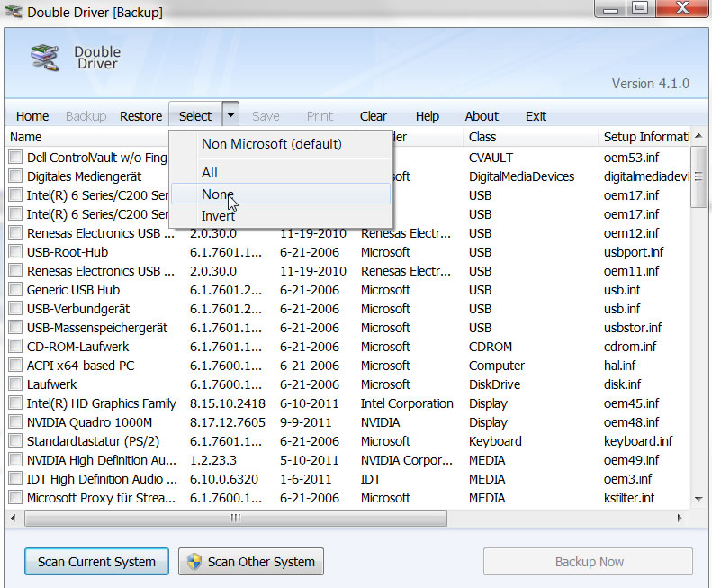
Task: Click the horizontal scrollbar thumb
Action: (x=236, y=518)
